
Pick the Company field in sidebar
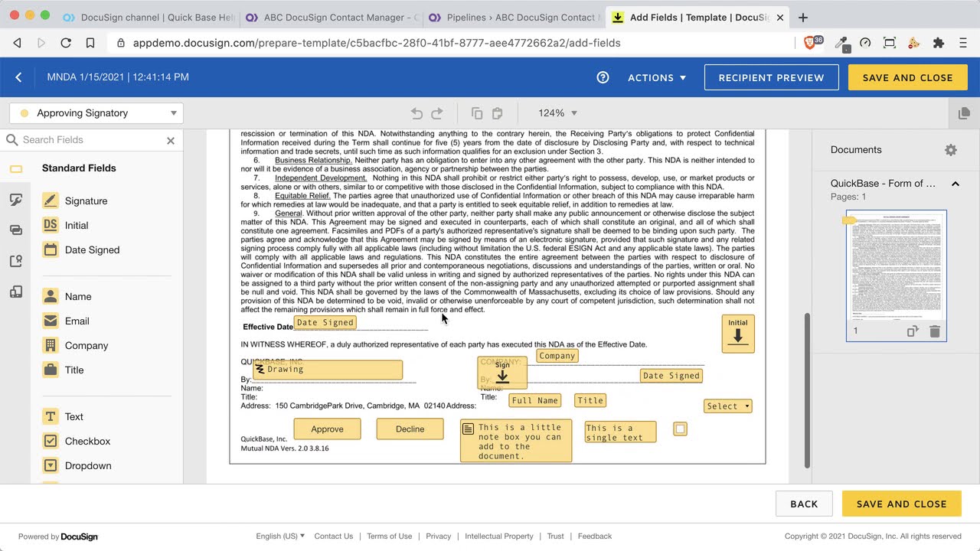pyautogui.click(x=87, y=345)
